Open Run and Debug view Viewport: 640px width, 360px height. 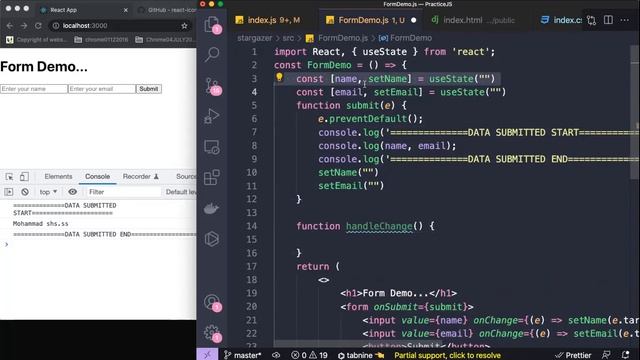coord(212,116)
